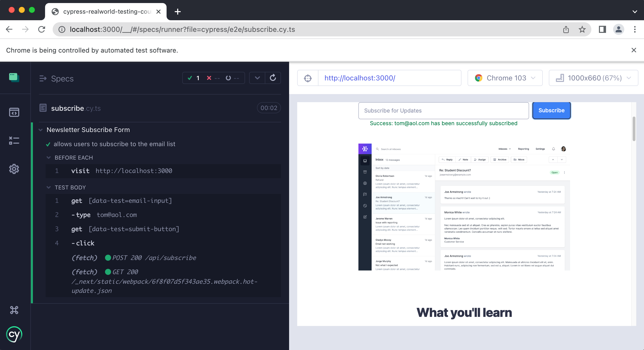Toggle the Specs list expand icon
Screen dimensions: 644x350
coord(43,79)
